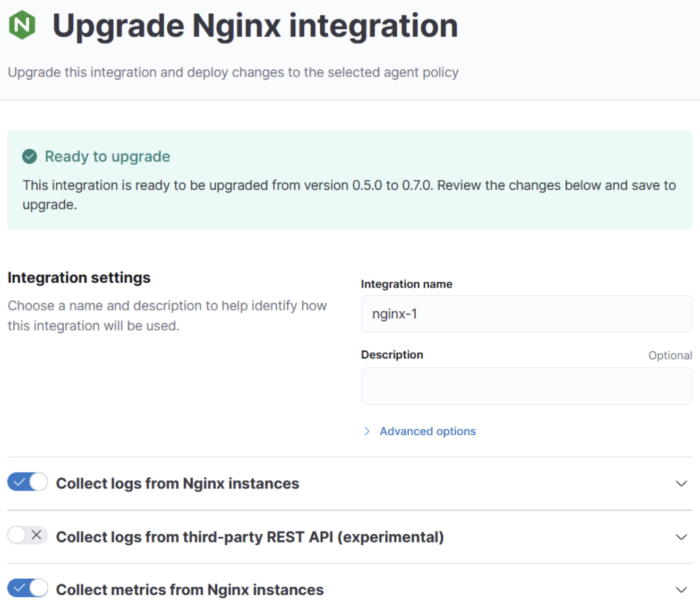Open the Advanced options section
The image size is (700, 608).
[x=427, y=431]
